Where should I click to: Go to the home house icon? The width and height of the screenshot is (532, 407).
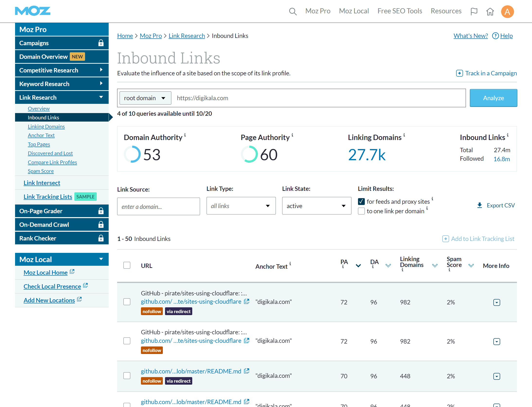click(490, 11)
